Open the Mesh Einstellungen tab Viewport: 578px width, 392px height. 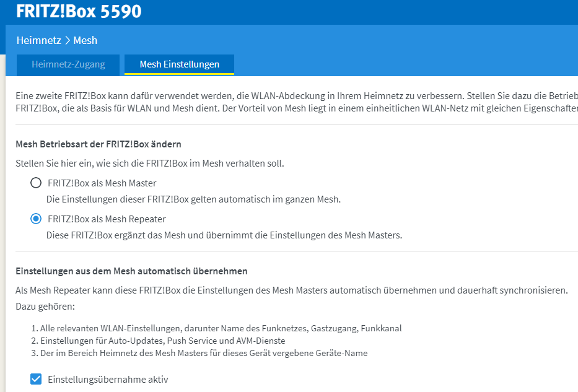[x=179, y=64]
